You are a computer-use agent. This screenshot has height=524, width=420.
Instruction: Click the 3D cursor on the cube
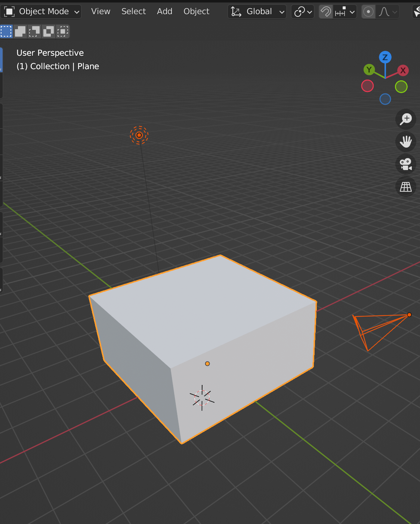202,398
